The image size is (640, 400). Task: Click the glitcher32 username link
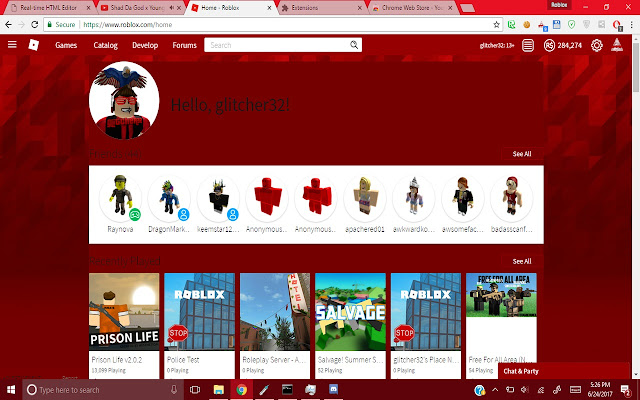(x=497, y=45)
